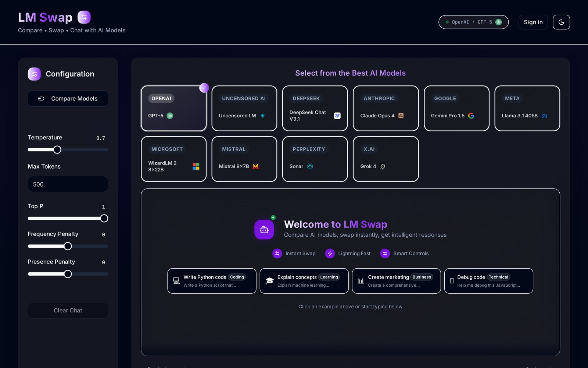Click the Smart Controls icon

click(x=385, y=254)
